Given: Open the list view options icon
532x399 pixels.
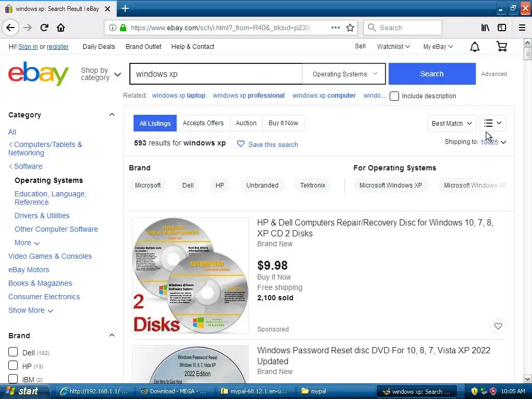Looking at the screenshot, I should (493, 123).
